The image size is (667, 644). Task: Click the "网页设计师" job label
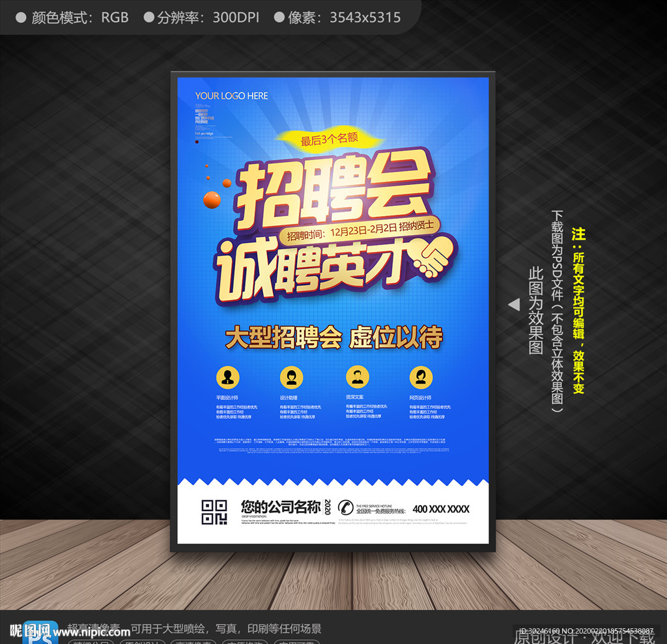(x=420, y=398)
